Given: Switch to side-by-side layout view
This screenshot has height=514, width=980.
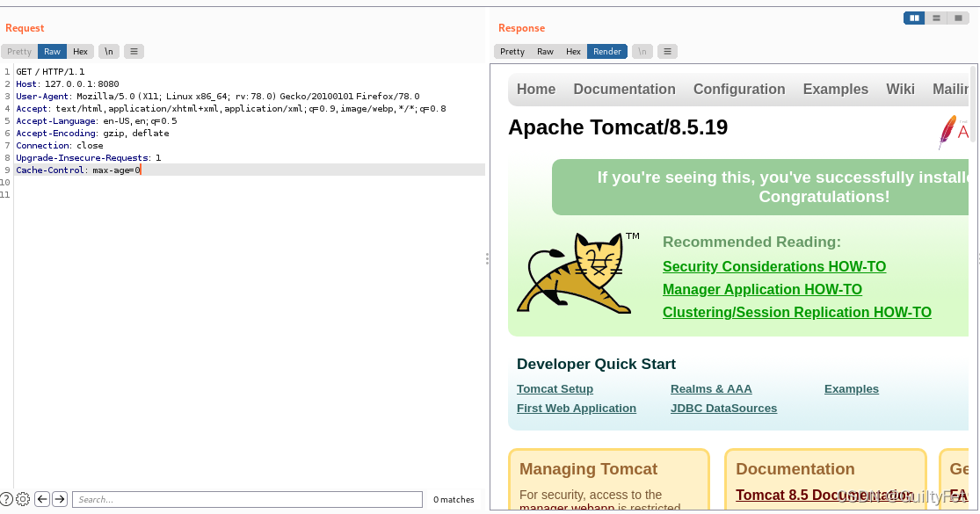Looking at the screenshot, I should pyautogui.click(x=914, y=18).
